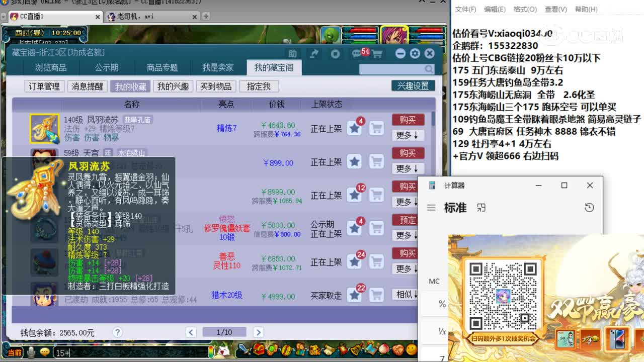Open the gear settings icon in 藏宝阁 header
The width and height of the screenshot is (644, 362).
[x=415, y=53]
